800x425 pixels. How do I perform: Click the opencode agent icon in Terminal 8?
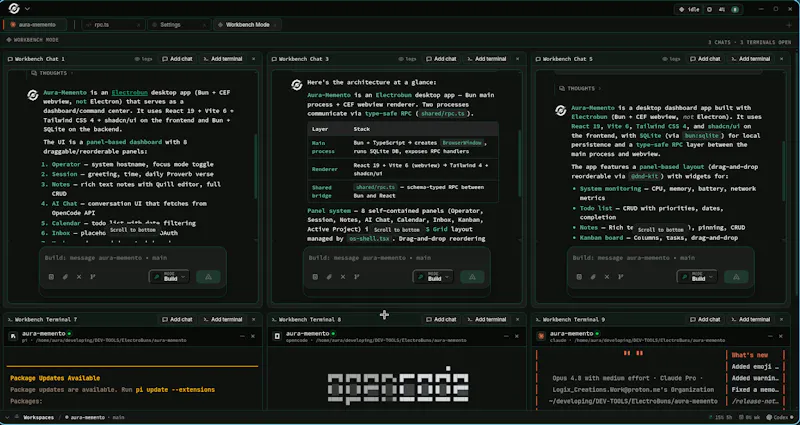277,336
